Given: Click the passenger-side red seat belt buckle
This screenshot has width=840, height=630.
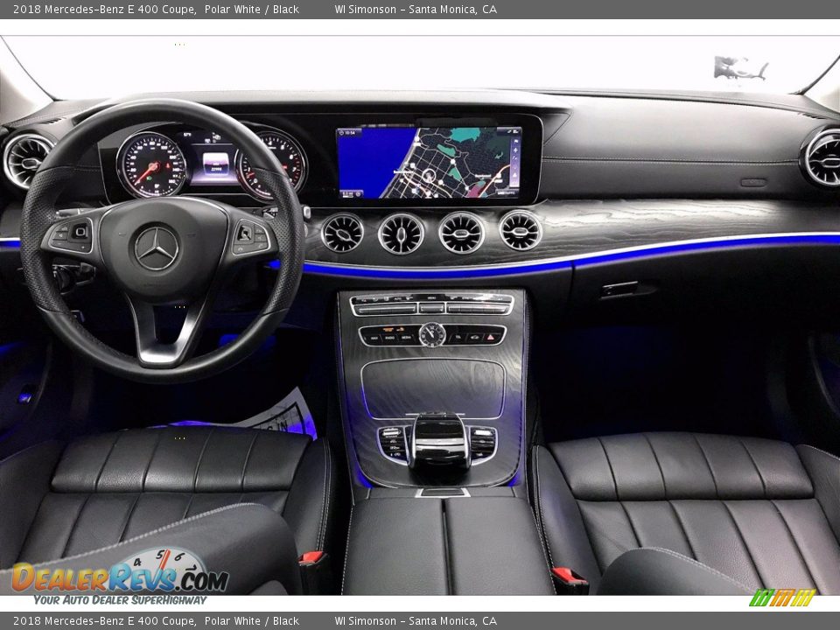Looking at the screenshot, I should pos(569,577).
